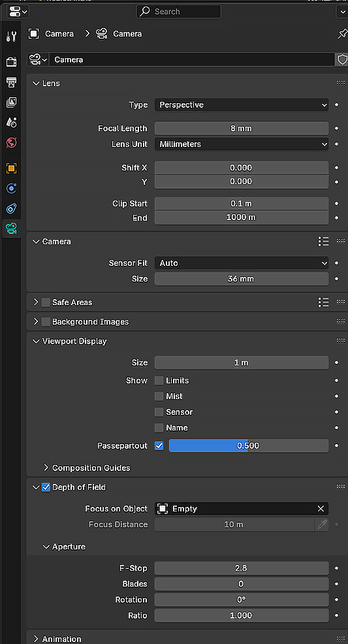This screenshot has width=348, height=644.
Task: Adjust the Passepartout 0.500 slider
Action: (x=249, y=445)
